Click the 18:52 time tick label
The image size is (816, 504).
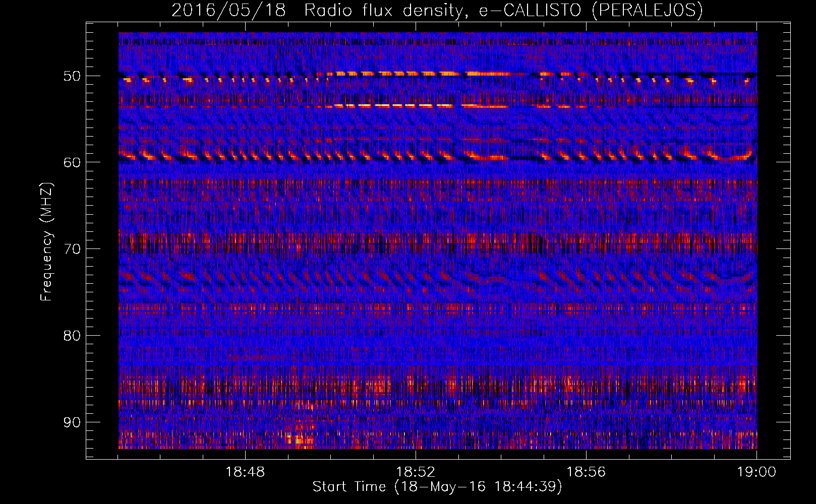(416, 472)
